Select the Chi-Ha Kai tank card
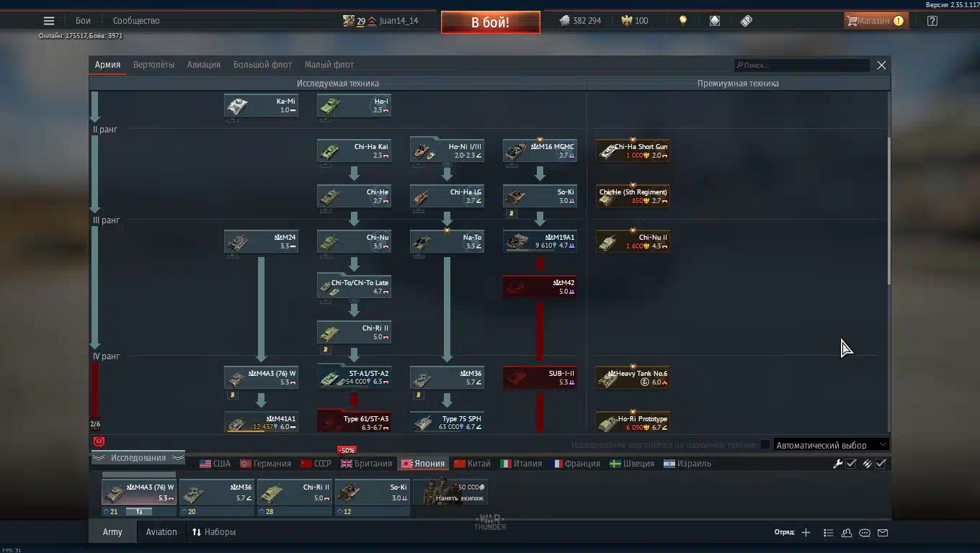 tap(354, 151)
